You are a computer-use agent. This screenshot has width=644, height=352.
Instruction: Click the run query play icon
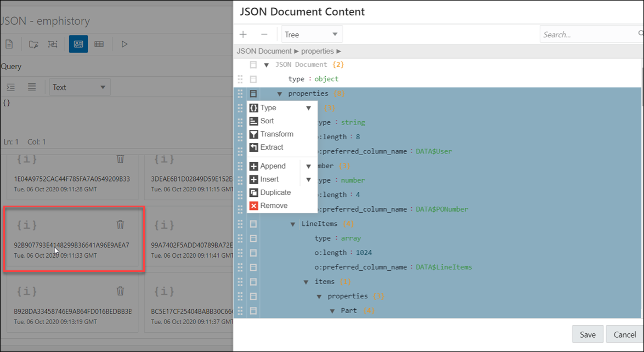pyautogui.click(x=125, y=44)
